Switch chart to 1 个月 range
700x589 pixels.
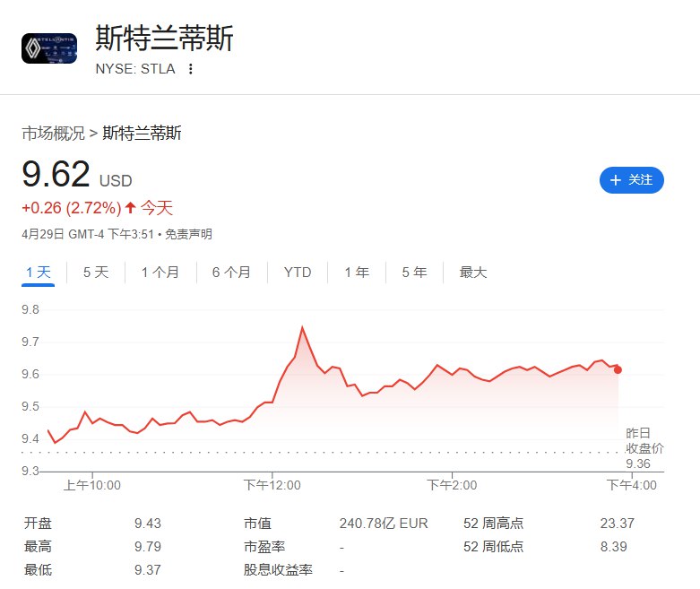[160, 272]
